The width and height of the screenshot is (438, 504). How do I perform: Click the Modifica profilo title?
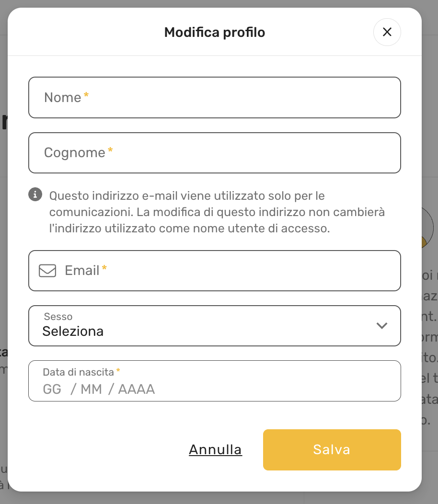214,33
